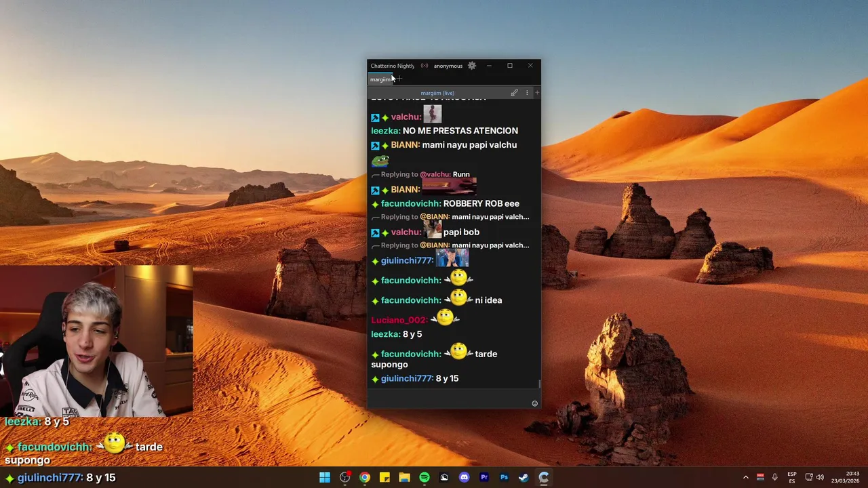Click the green frog emote

tap(380, 161)
